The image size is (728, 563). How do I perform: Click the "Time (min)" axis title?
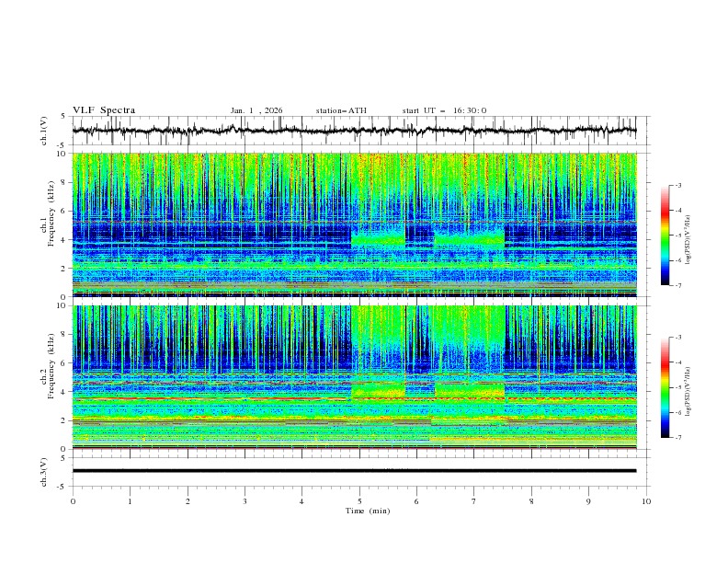(x=368, y=511)
